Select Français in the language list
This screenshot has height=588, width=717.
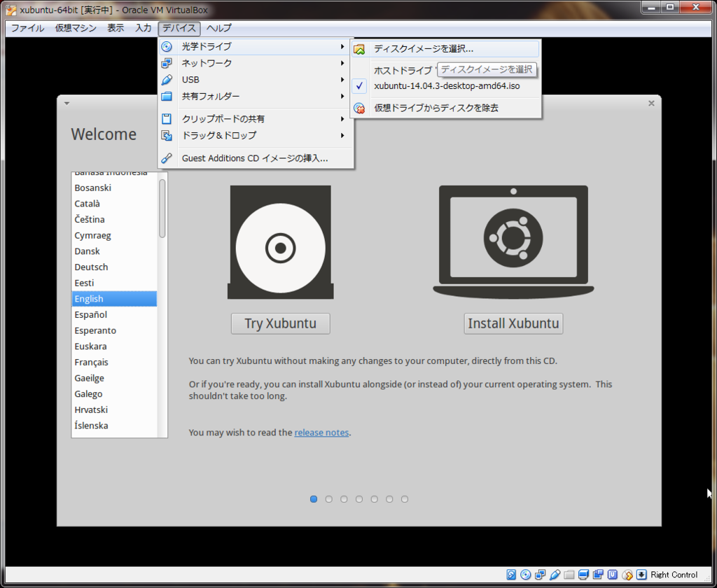click(x=114, y=362)
